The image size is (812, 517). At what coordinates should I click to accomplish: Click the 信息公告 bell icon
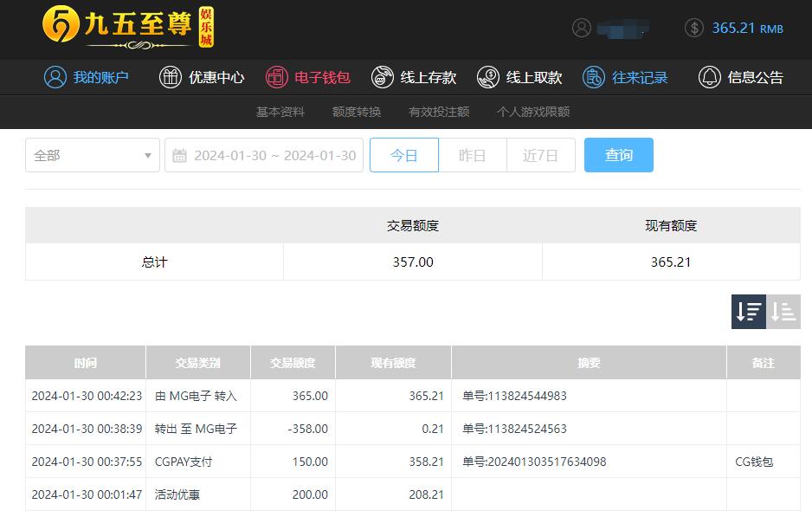click(710, 77)
